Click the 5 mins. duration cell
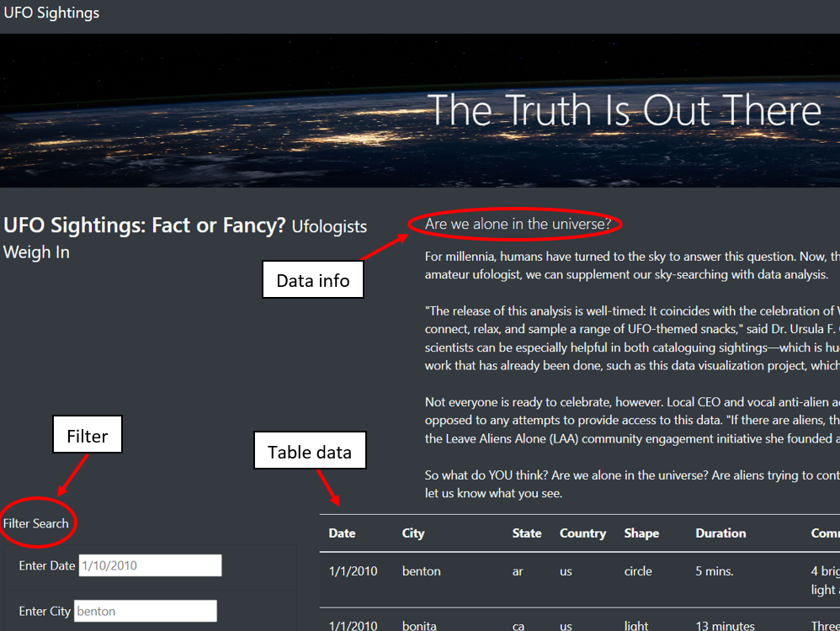The height and width of the screenshot is (631, 840). pyautogui.click(x=714, y=570)
